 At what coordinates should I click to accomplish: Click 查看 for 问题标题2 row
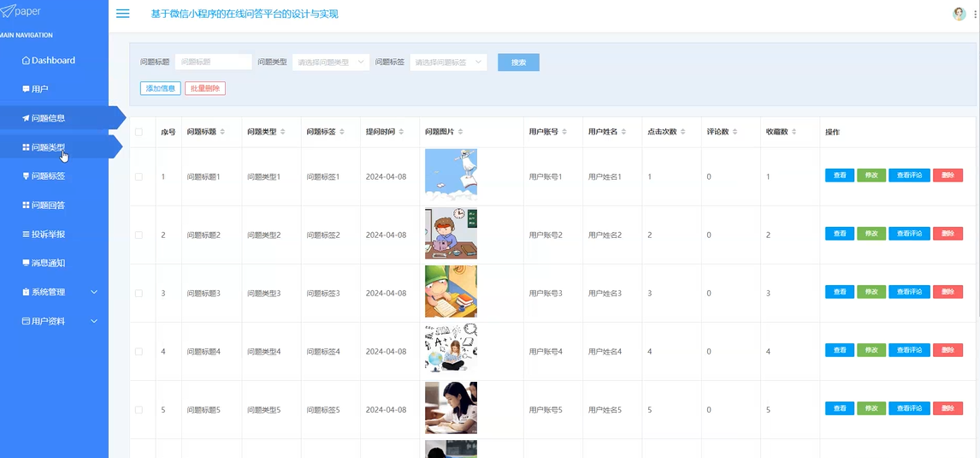coord(840,234)
